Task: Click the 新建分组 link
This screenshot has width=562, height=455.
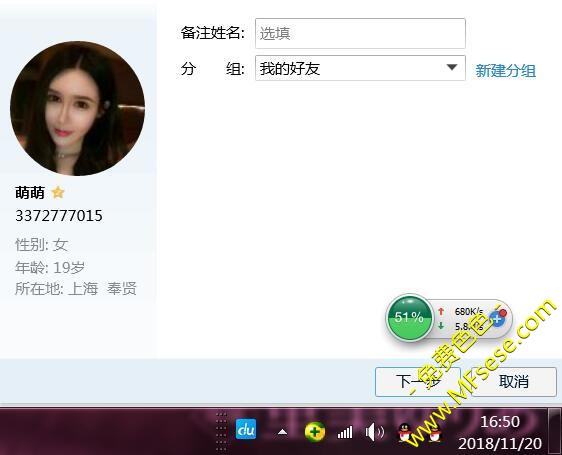Action: pyautogui.click(x=506, y=71)
